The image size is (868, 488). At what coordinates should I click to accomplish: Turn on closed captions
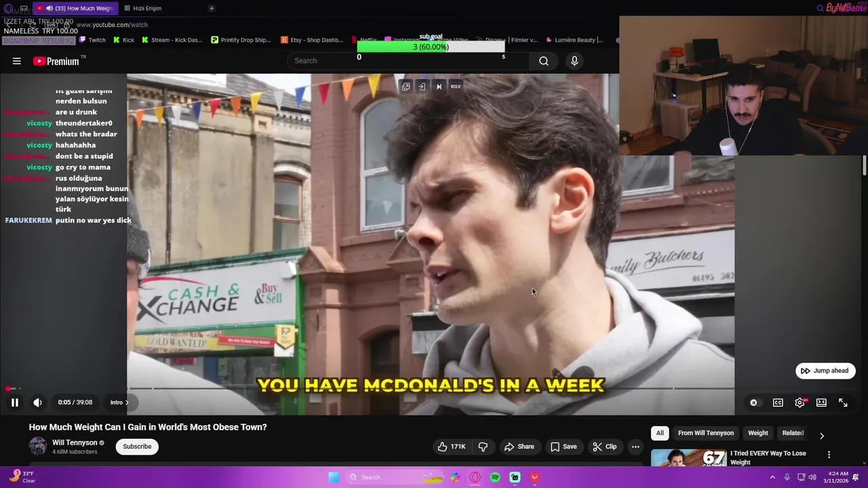coord(778,403)
